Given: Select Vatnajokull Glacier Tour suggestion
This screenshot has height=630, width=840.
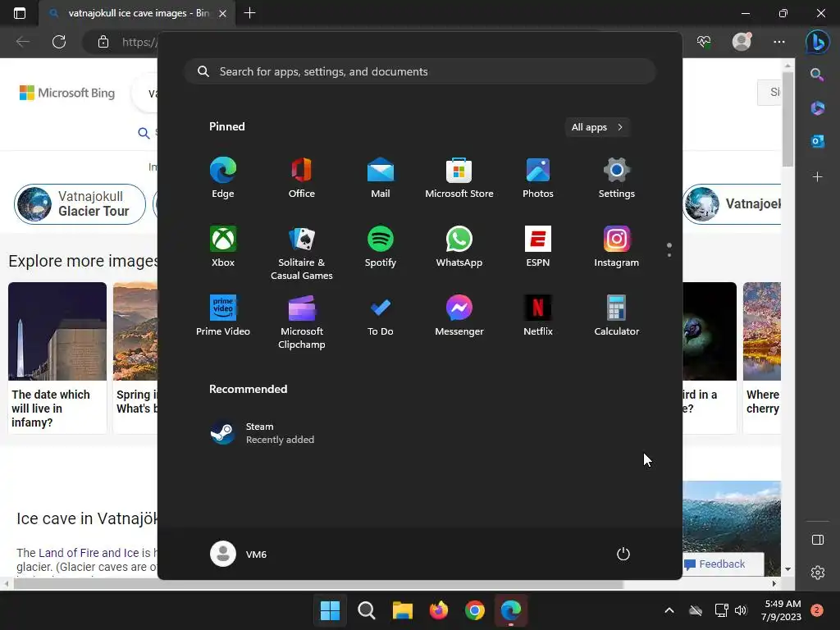Looking at the screenshot, I should pos(80,204).
